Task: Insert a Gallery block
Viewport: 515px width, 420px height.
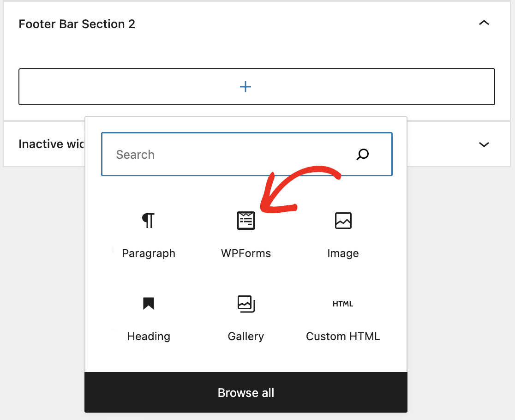Action: (x=246, y=304)
